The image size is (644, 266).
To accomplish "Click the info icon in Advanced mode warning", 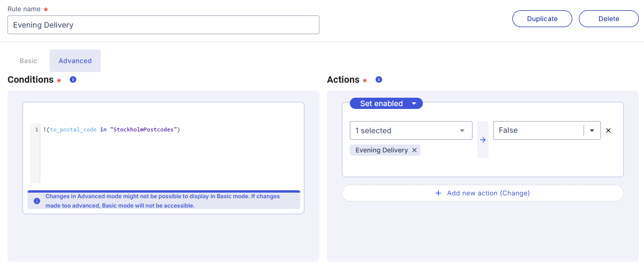I will pos(37,201).
